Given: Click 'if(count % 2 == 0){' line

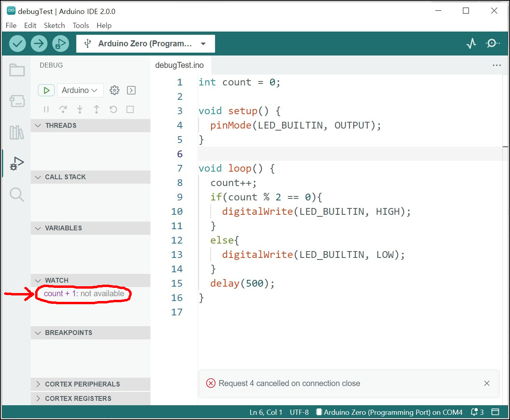Looking at the screenshot, I should point(266,197).
